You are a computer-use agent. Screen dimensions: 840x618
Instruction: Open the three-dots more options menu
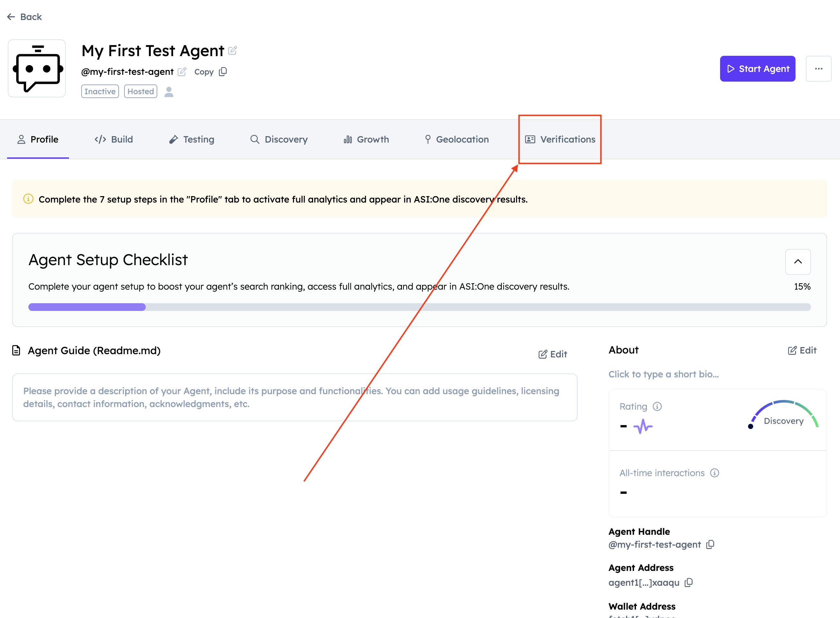[x=818, y=69]
